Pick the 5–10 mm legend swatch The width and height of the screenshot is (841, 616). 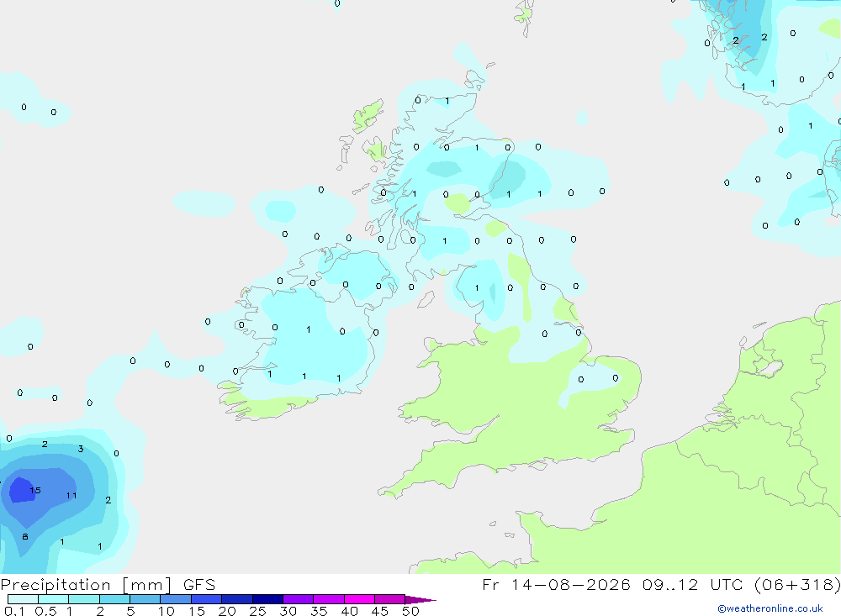145,599
